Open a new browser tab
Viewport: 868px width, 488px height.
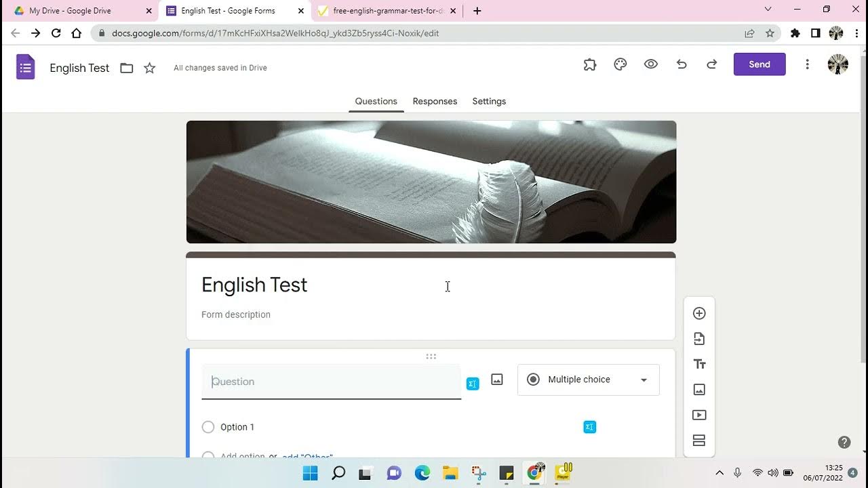(x=477, y=11)
